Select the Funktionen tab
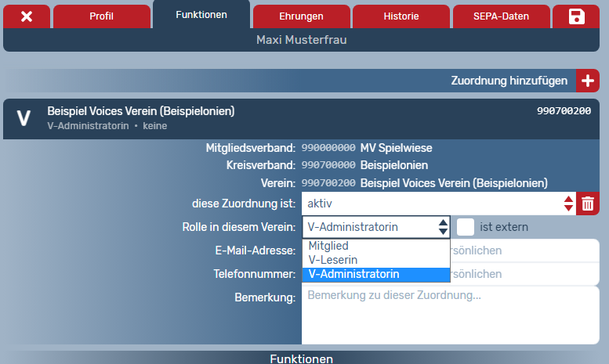The width and height of the screenshot is (609, 364). [201, 15]
